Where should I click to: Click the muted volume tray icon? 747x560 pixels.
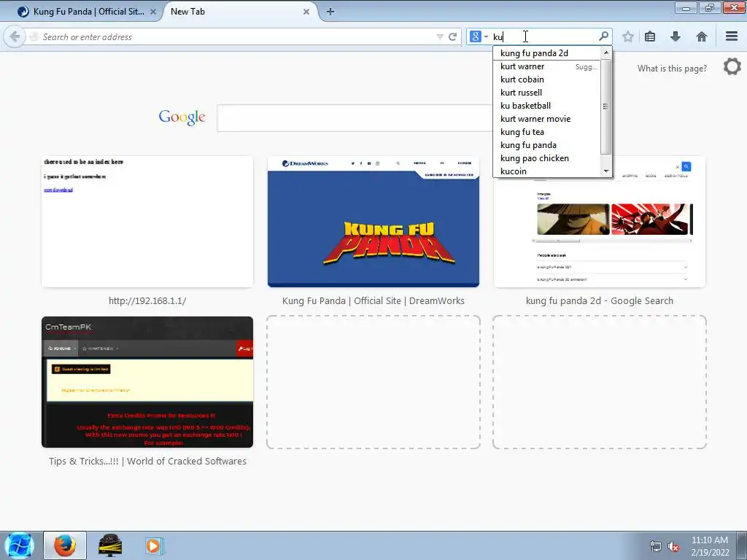[x=673, y=546]
